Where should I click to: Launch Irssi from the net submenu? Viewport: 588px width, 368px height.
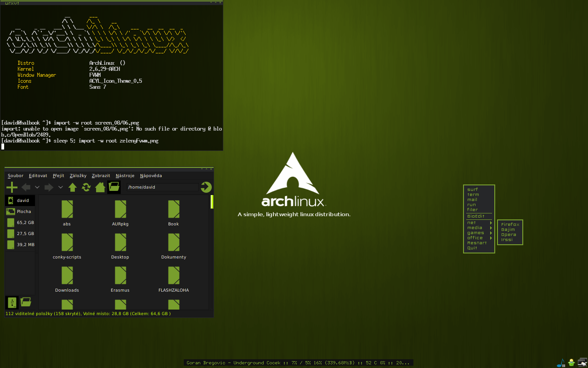click(507, 240)
